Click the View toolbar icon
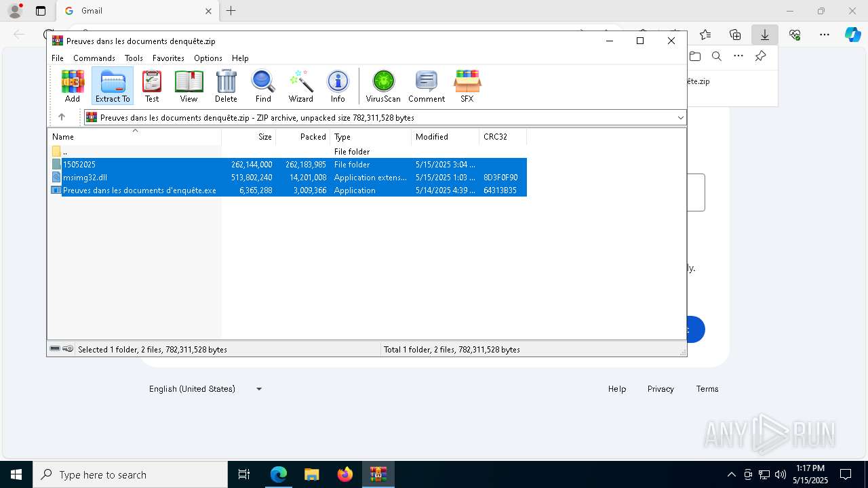The image size is (868, 488). 189,86
